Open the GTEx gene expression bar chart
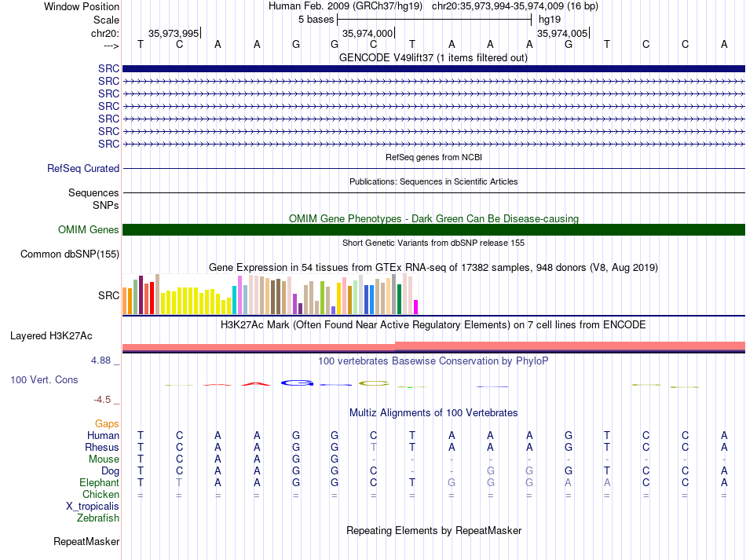 pos(270,294)
